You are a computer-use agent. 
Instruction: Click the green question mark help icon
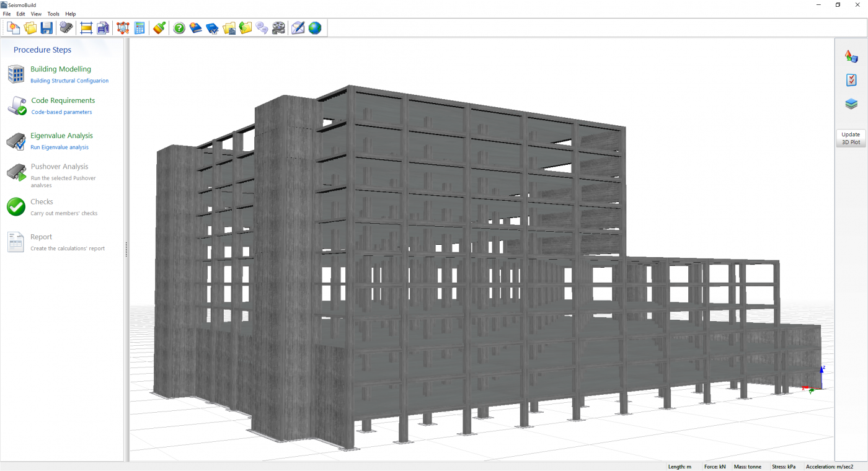(x=179, y=28)
